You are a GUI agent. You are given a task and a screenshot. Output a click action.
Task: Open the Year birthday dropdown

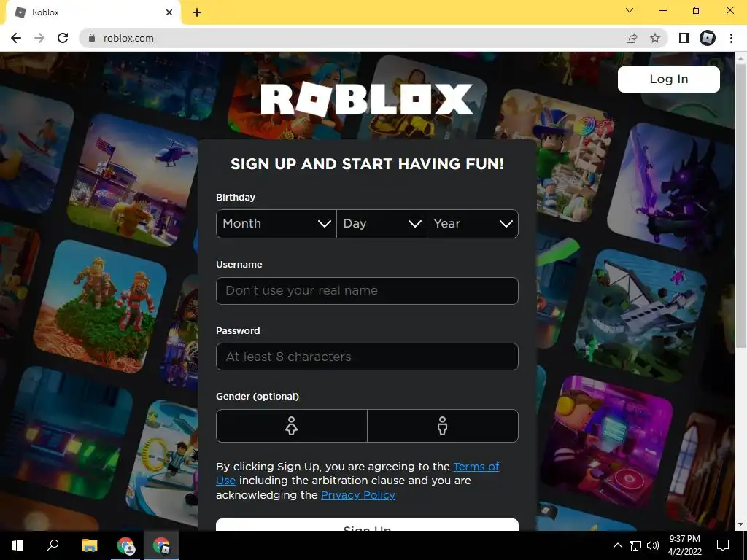pyautogui.click(x=473, y=224)
